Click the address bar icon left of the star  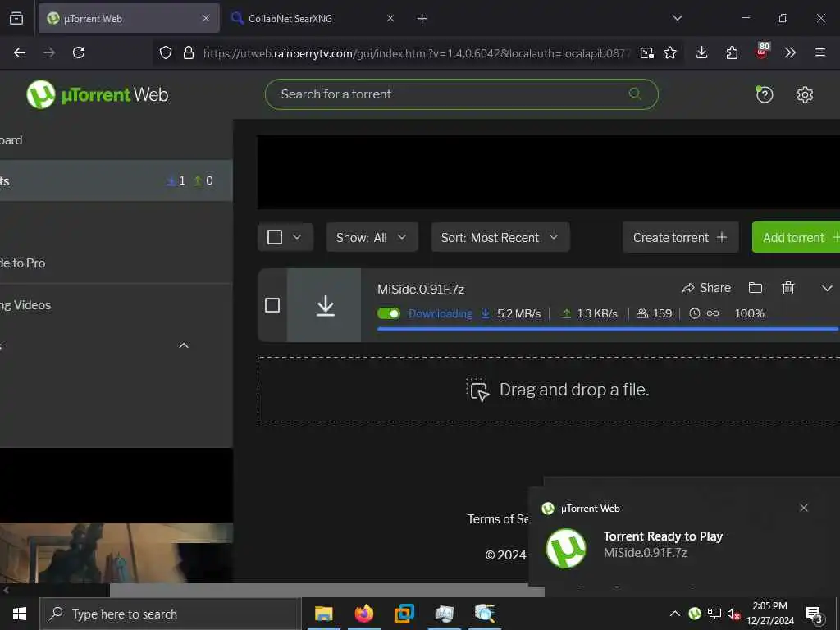pyautogui.click(x=646, y=52)
